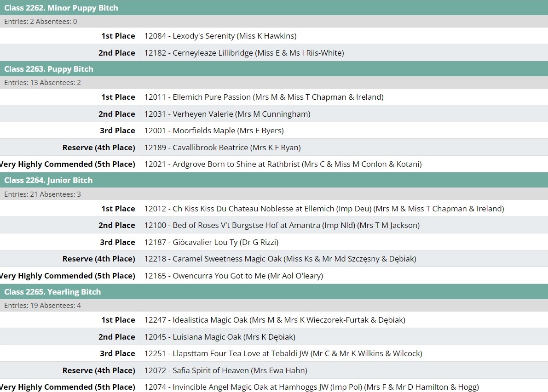Select the Class 2263 Puppy Bitch header
548x392 pixels.
click(x=49, y=69)
